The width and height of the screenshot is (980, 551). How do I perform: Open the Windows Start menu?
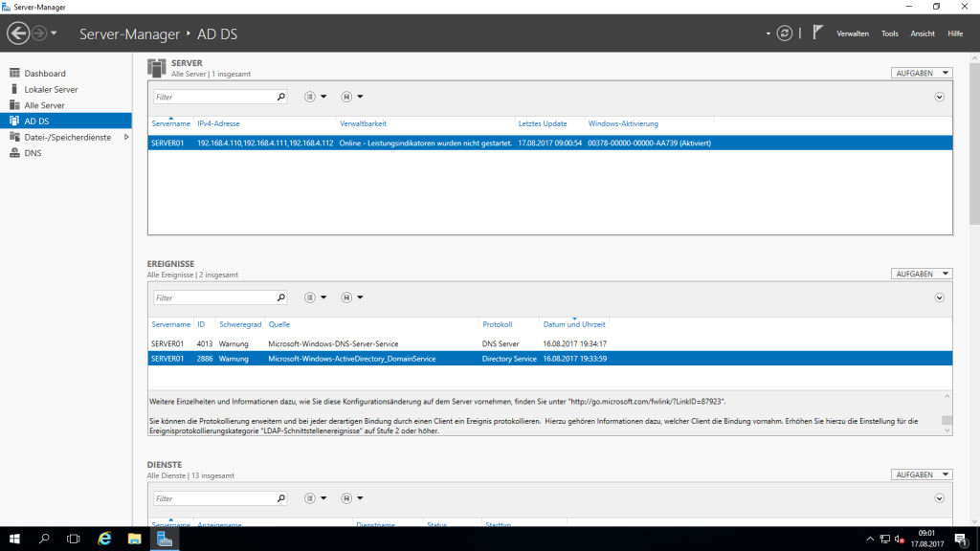(x=14, y=539)
